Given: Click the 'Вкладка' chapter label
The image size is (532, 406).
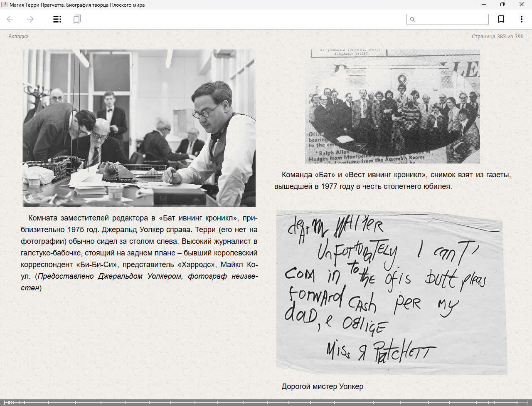Looking at the screenshot, I should tap(18, 37).
